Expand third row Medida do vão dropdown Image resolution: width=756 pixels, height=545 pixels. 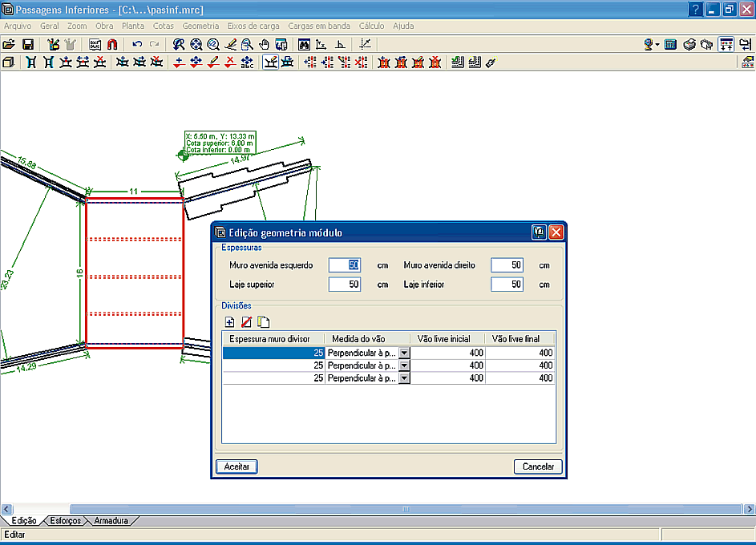click(404, 378)
